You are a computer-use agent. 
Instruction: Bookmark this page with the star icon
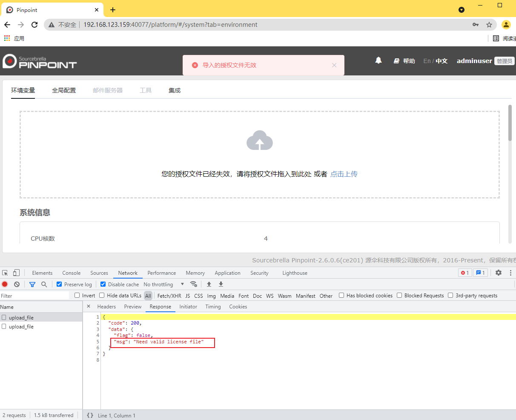[x=489, y=25]
